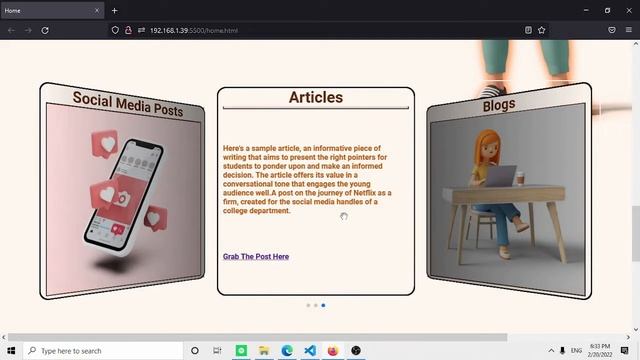Open Firefox from the taskbar
This screenshot has height=360, width=640.
coord(333,351)
